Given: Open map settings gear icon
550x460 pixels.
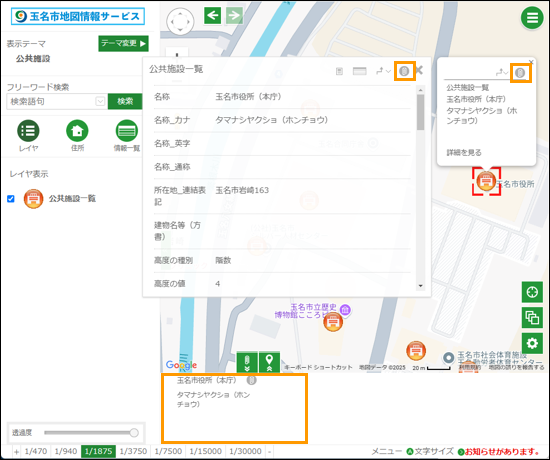Looking at the screenshot, I should 532,343.
